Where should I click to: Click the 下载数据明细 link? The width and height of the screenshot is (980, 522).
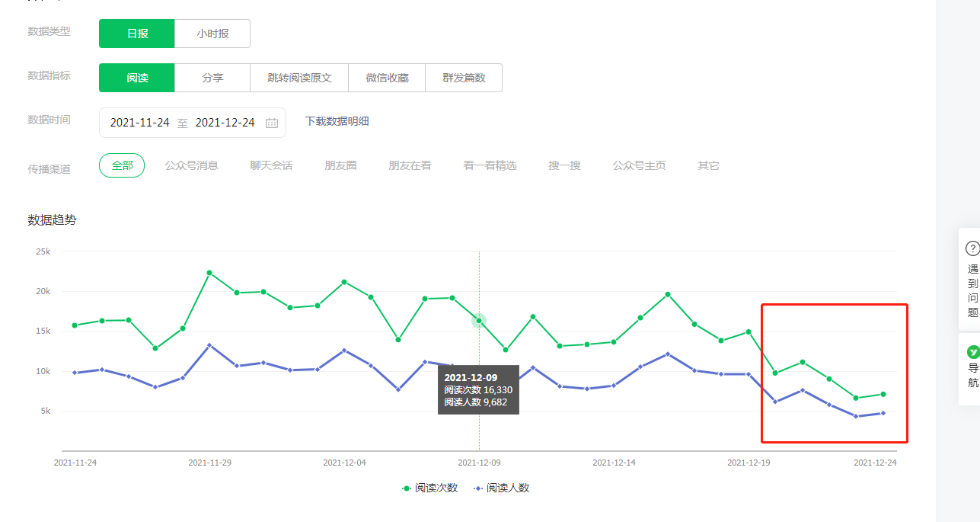(337, 121)
